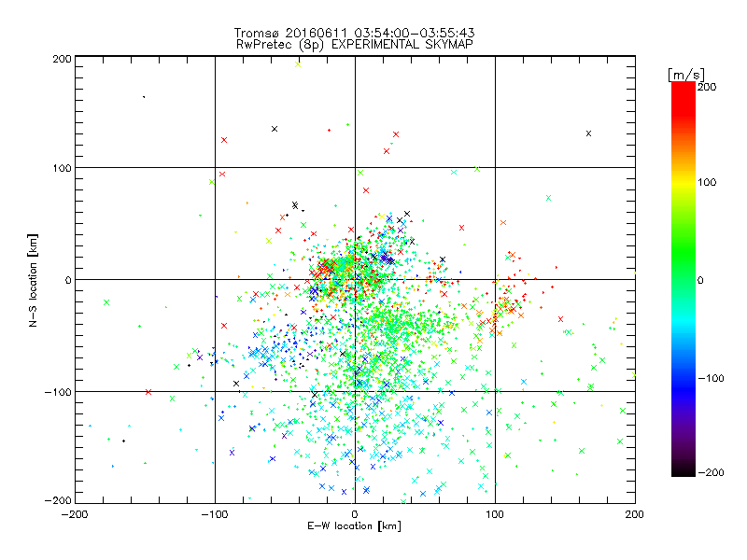Click the 'RwPretec (8p) EXPERIMENTAL SKYMAP' subtitle
The width and height of the screenshot is (747, 560).
(x=355, y=45)
